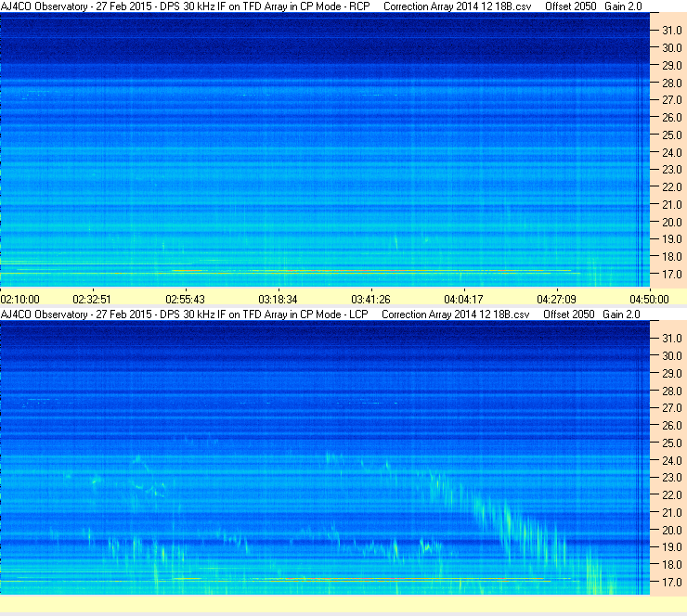The height and width of the screenshot is (616, 687).
Task: Click the 29.0 frequency label on LCP chart
Action: click(672, 373)
